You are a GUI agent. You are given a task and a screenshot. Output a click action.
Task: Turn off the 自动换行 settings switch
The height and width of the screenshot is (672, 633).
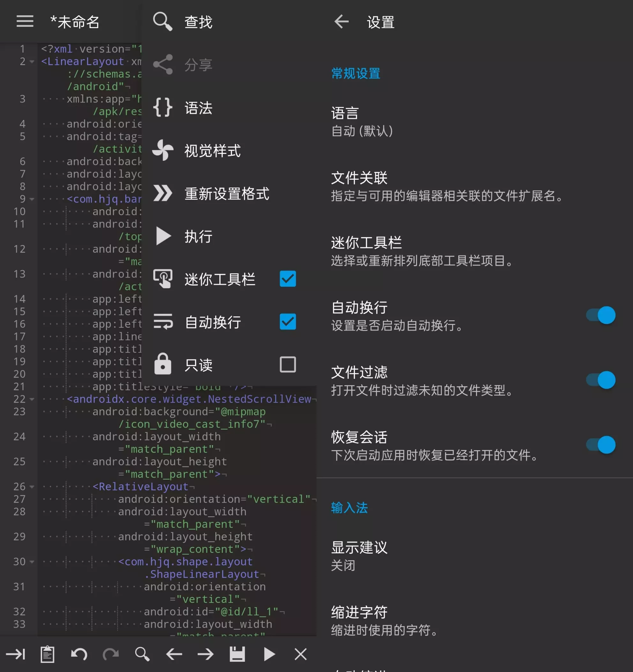(x=600, y=315)
